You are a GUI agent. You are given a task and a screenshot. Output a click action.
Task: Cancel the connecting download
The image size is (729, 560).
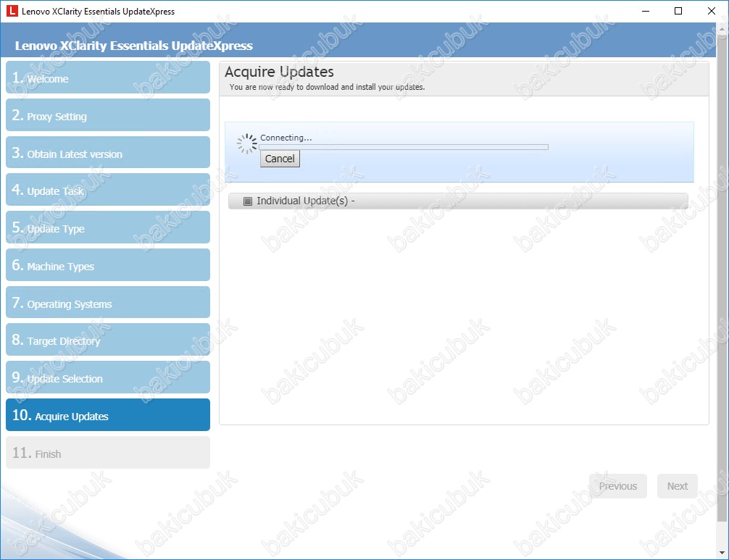(x=280, y=159)
